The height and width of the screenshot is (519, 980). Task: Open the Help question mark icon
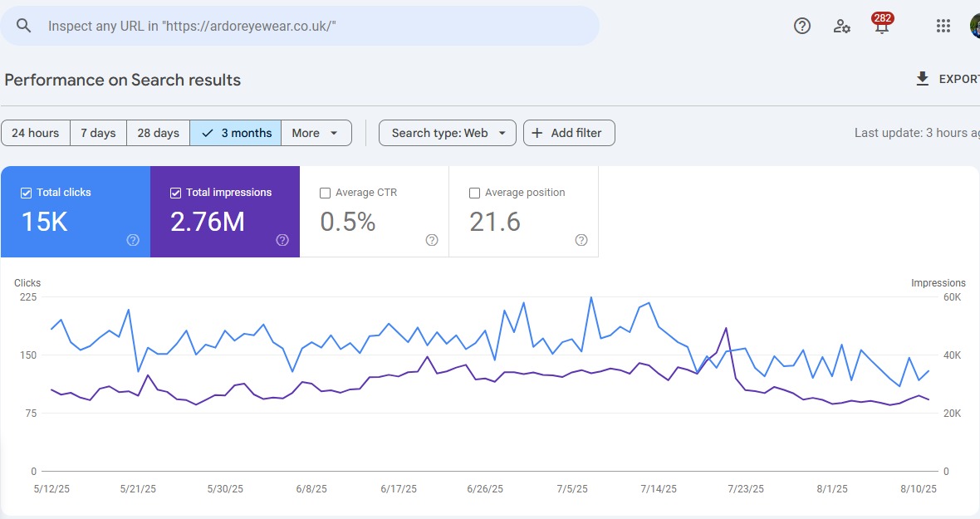pos(801,26)
